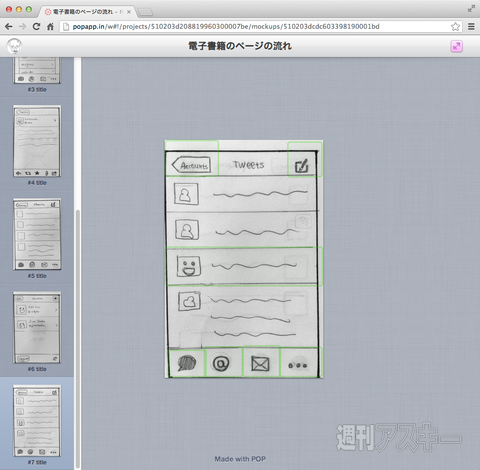This screenshot has height=470, width=480.
Task: Open the Chrome hamburger menu
Action: point(471,27)
